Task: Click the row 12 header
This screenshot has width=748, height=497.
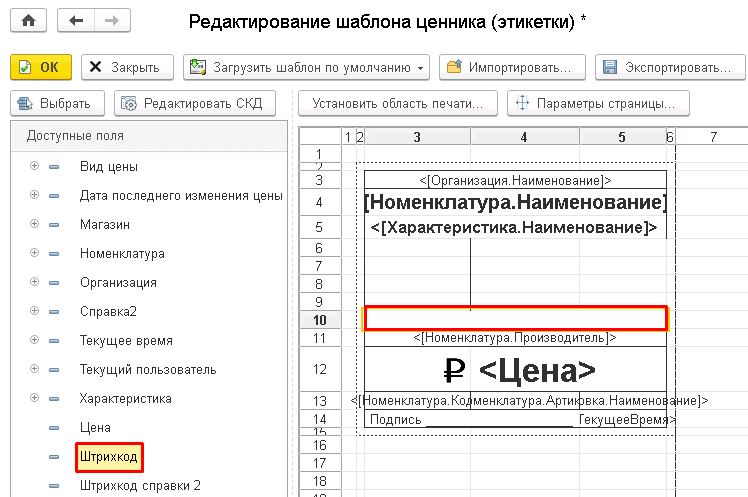Action: coord(320,369)
